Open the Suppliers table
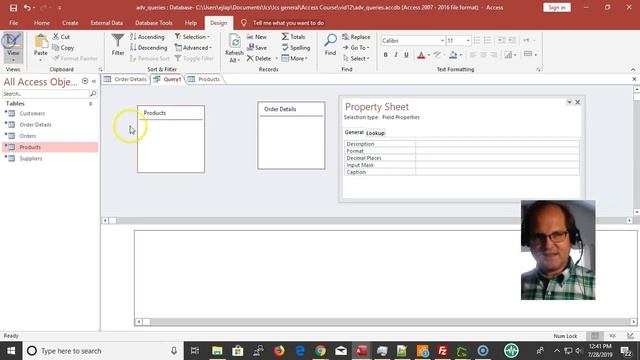The image size is (640, 360). pos(31,158)
